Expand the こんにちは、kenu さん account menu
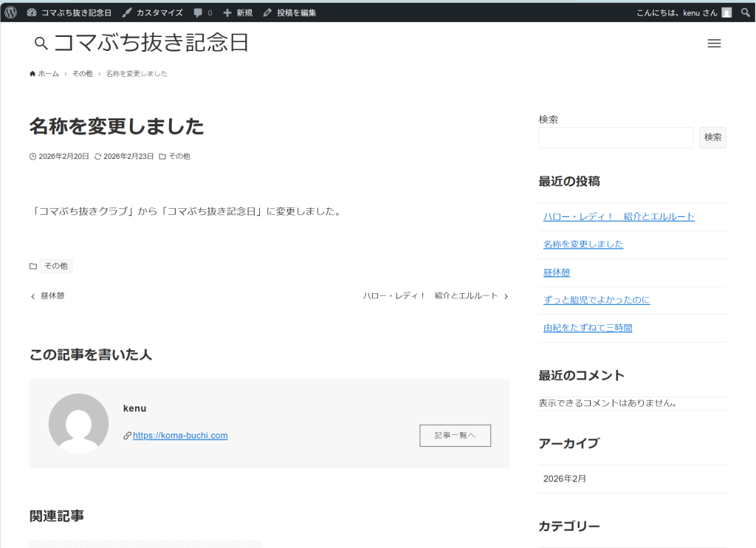The image size is (756, 548). tap(676, 13)
